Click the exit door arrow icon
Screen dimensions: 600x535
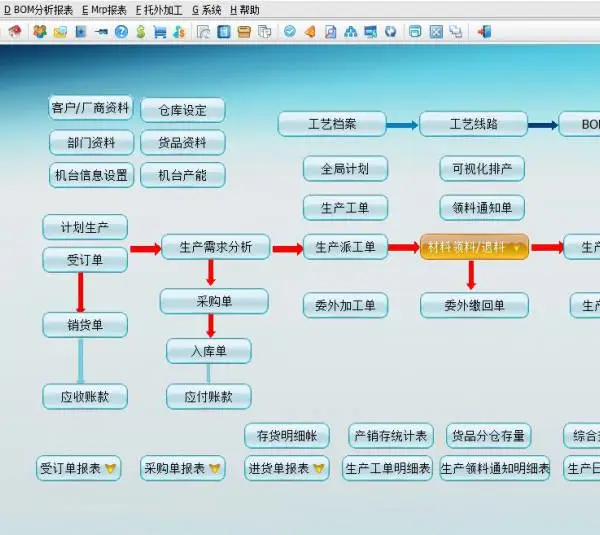pyautogui.click(x=484, y=32)
